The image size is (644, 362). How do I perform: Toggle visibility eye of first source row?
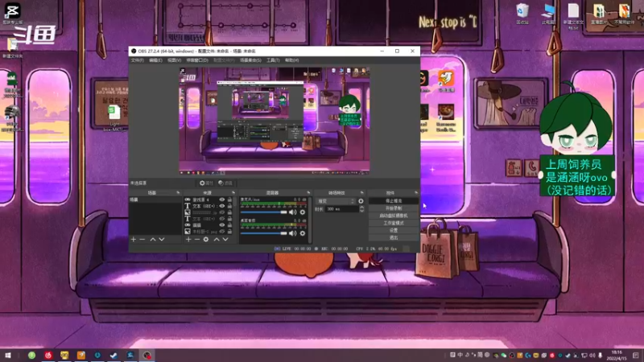point(222,200)
